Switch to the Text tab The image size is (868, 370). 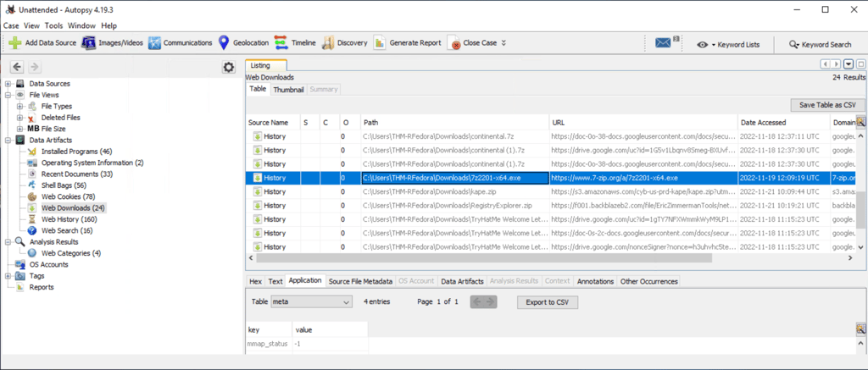coord(275,281)
